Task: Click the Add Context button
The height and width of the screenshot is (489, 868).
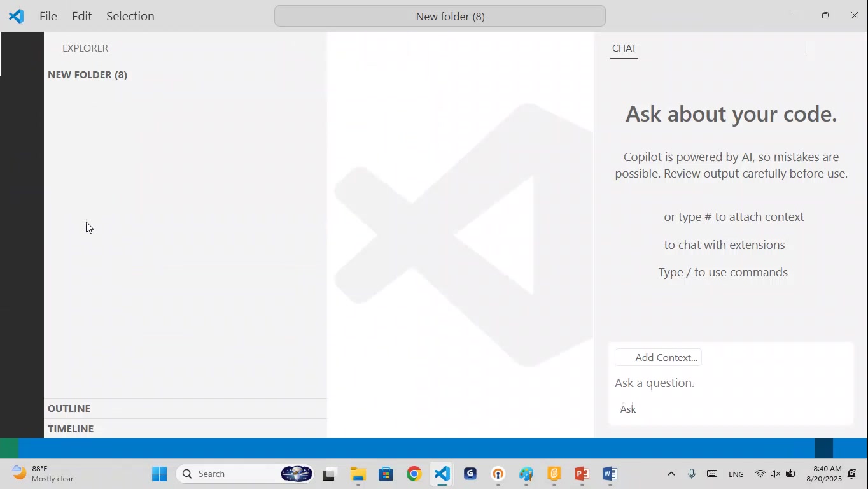Action: 659,357
